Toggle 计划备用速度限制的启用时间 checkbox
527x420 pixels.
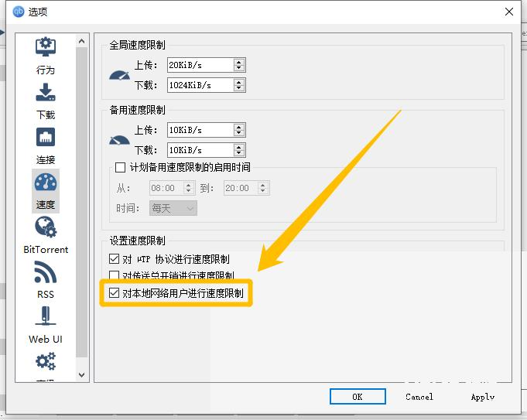pyautogui.click(x=120, y=167)
